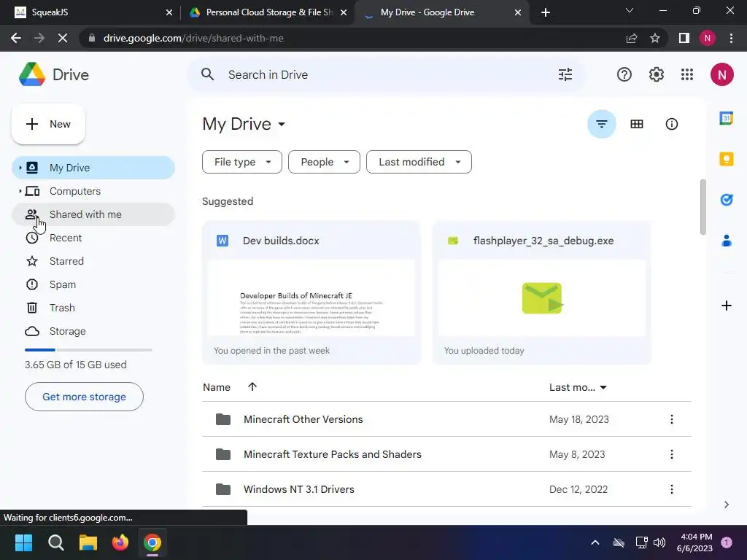Go back with the browser back arrow
Viewport: 747px width, 560px height.
coord(16,38)
